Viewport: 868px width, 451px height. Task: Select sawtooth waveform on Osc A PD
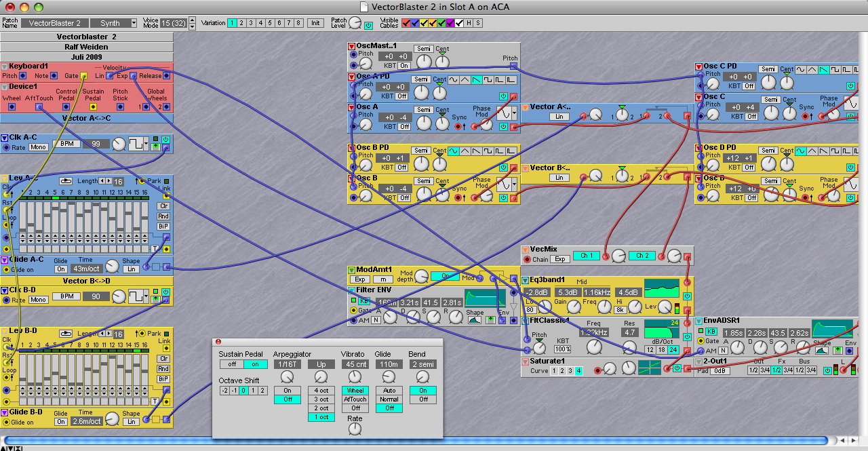coord(477,80)
